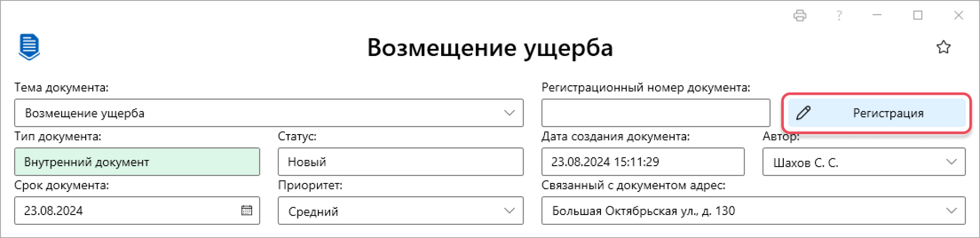Expand the Тема документа dropdown
Viewport: 980px width, 238px height.
tap(509, 113)
